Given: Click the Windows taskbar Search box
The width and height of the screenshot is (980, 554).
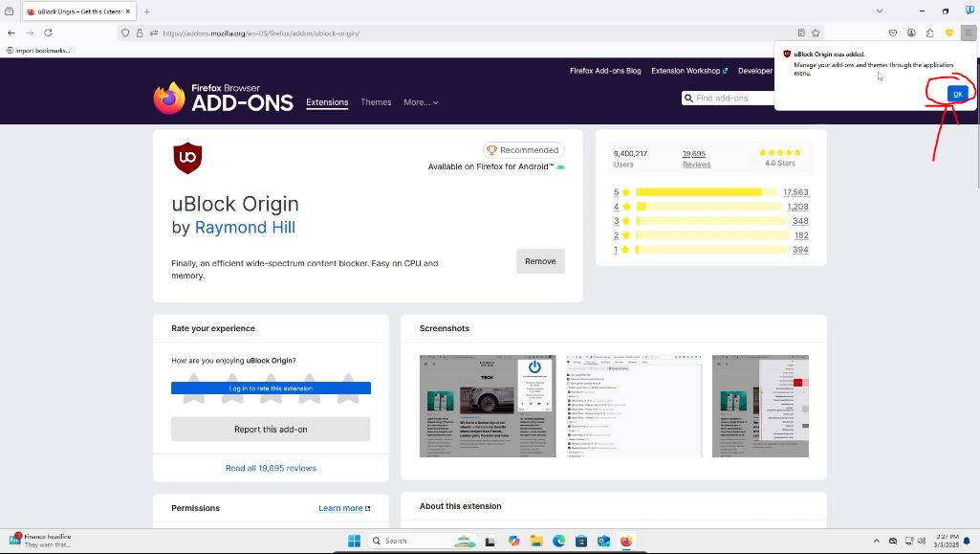Looking at the screenshot, I should (424, 541).
